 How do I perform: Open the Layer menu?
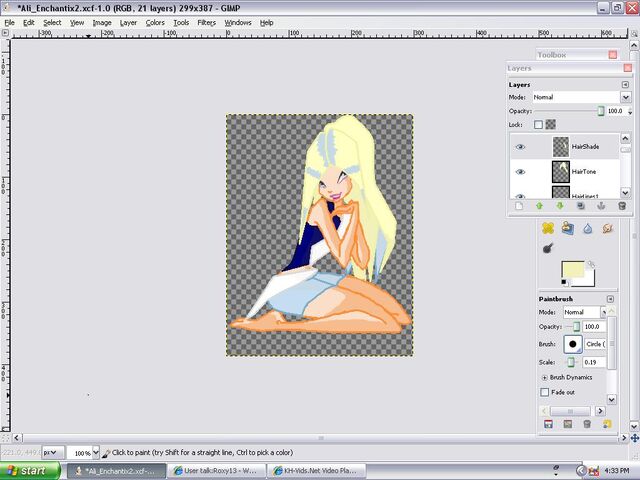(x=128, y=23)
